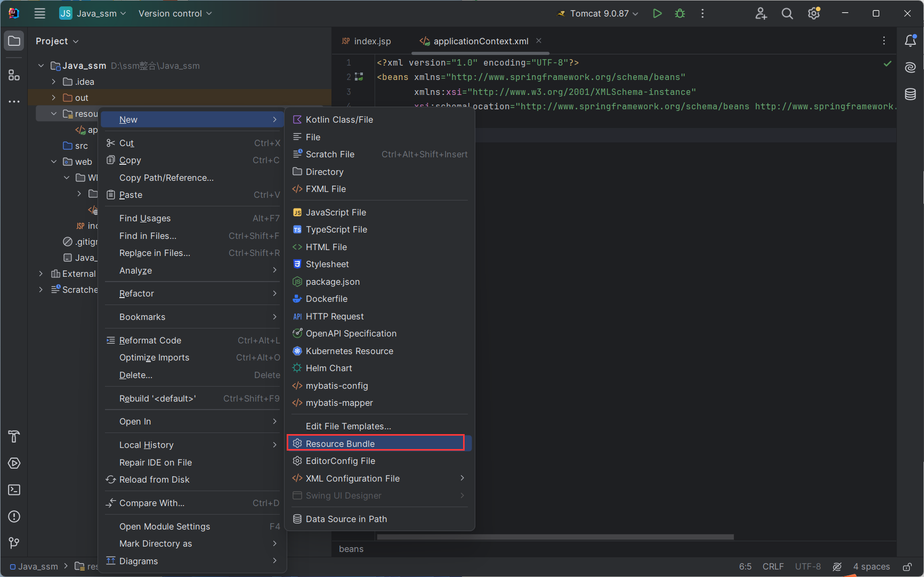Click the horizontal scrollbar in editor
This screenshot has height=577, width=924.
click(x=555, y=537)
